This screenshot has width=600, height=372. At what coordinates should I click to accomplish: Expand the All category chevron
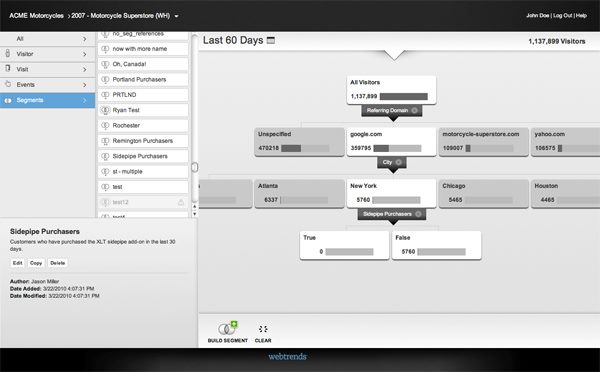pyautogui.click(x=85, y=39)
